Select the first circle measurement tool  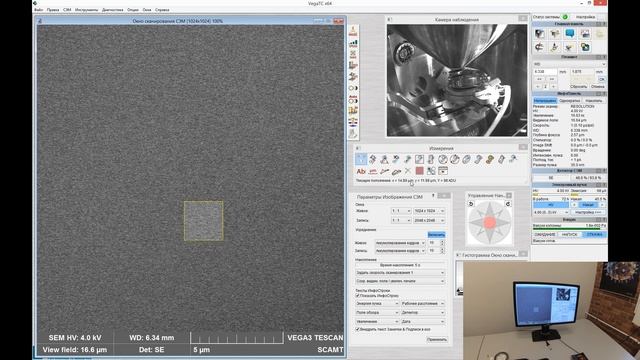coord(442,159)
